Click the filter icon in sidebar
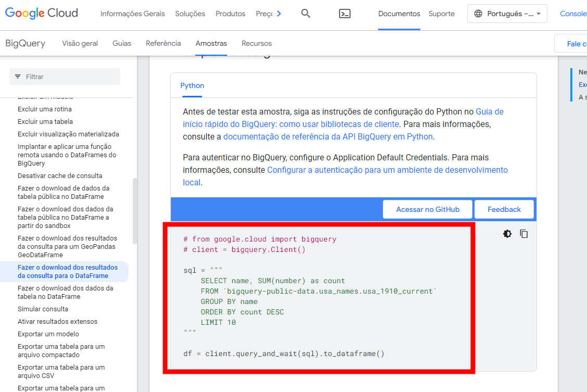 [x=18, y=77]
